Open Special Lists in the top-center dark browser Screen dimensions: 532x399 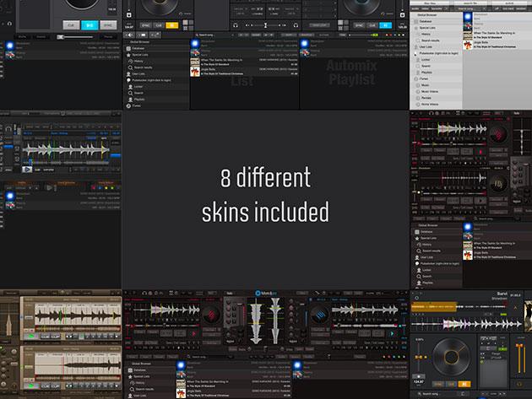pos(156,55)
